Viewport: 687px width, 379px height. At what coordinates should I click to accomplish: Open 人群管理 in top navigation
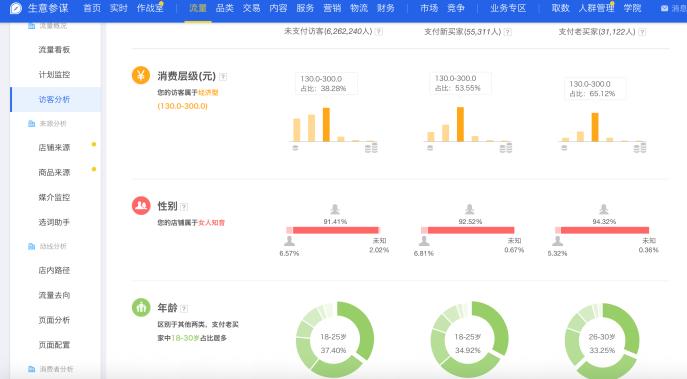click(x=596, y=8)
